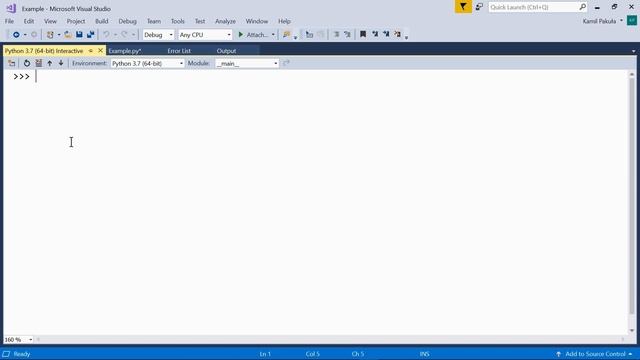Click the Previous Bookmark icon
This screenshot has width=640, height=360.
point(375,35)
